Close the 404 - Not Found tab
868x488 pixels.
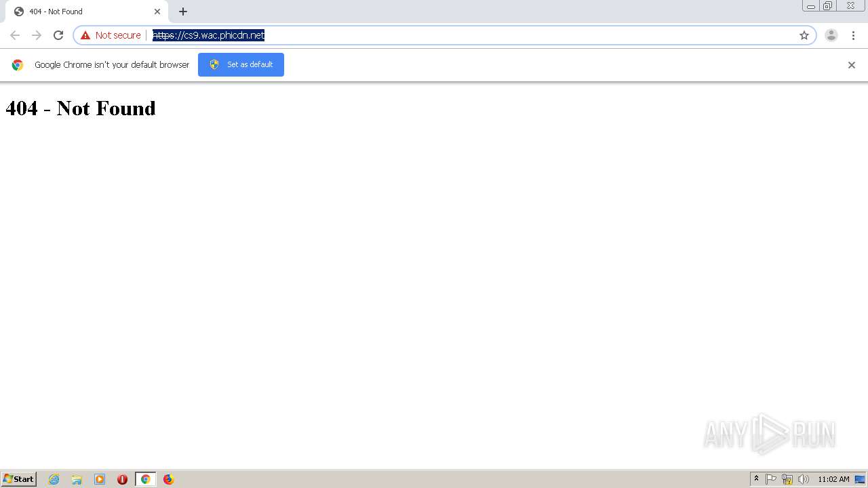157,12
